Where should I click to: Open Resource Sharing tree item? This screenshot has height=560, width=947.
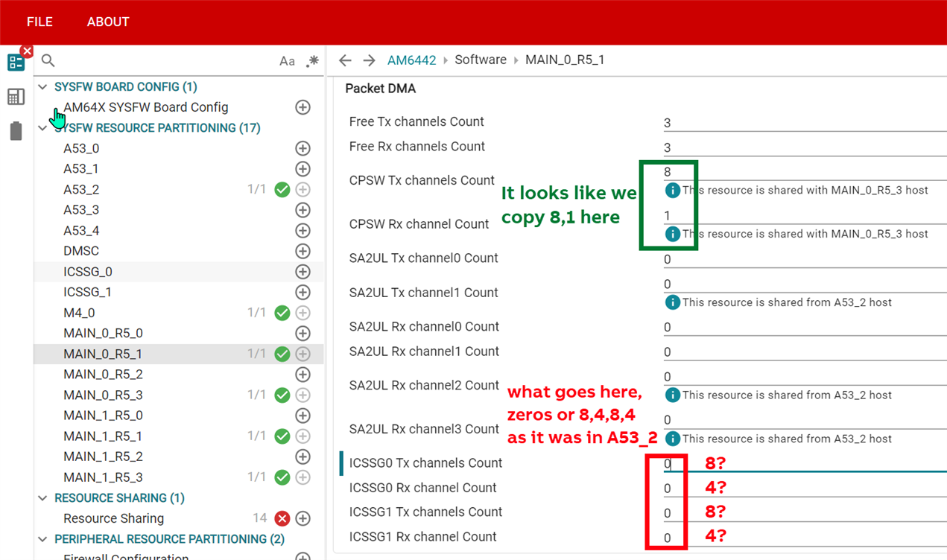[113, 518]
